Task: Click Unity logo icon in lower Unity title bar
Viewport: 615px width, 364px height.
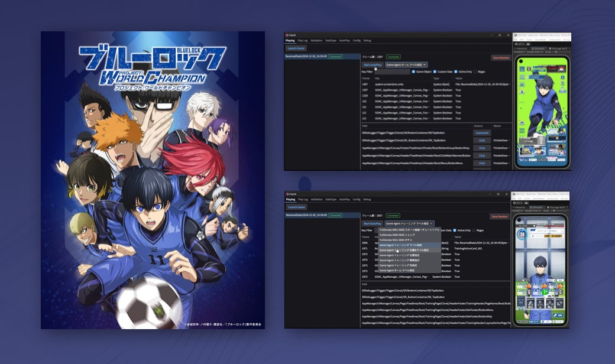Action: click(514, 194)
